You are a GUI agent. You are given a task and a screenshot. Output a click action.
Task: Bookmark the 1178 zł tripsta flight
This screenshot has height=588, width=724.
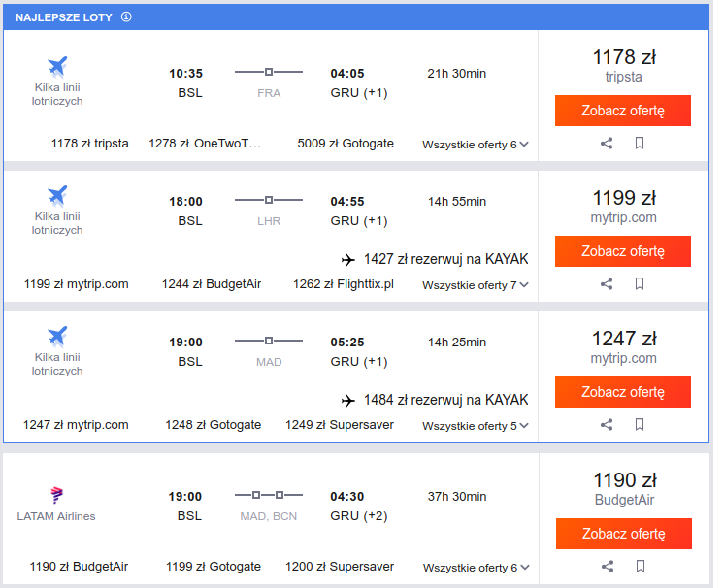tap(640, 143)
